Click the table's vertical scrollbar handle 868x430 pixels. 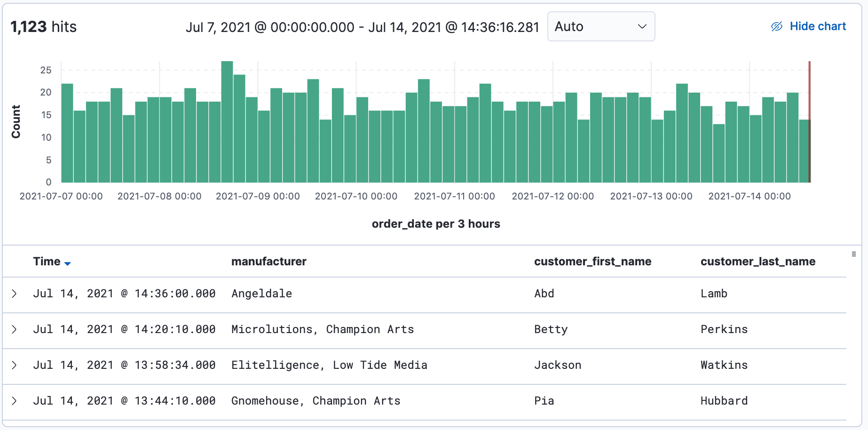point(853,254)
